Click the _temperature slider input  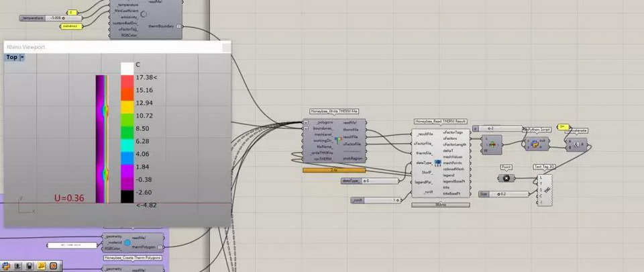coord(32,18)
